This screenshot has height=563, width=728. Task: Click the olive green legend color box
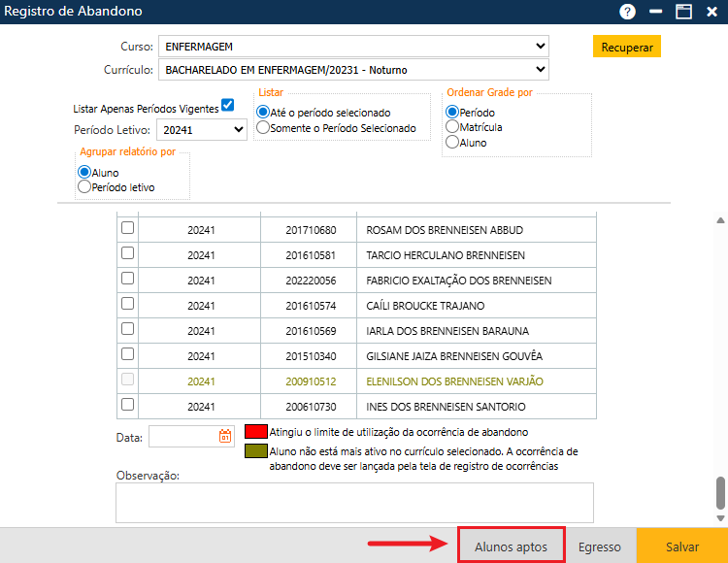pyautogui.click(x=255, y=452)
